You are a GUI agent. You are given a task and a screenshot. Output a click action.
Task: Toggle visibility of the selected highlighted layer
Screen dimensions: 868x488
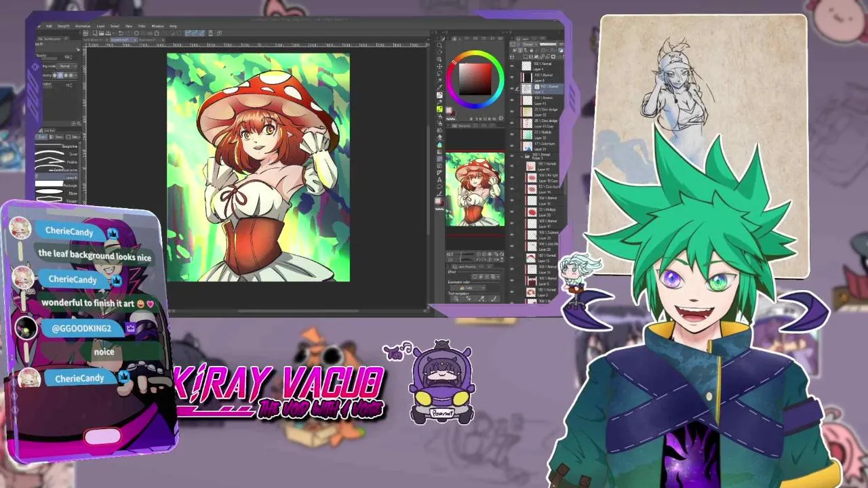point(512,89)
